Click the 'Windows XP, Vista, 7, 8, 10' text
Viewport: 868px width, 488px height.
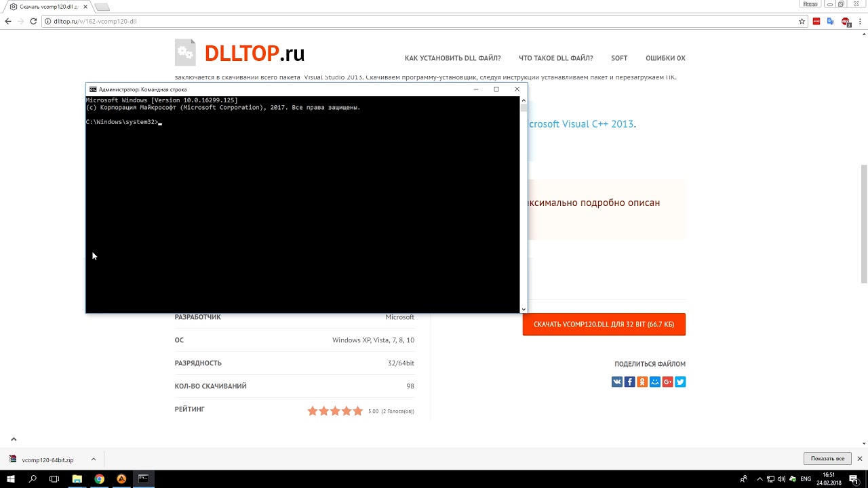[x=373, y=340]
